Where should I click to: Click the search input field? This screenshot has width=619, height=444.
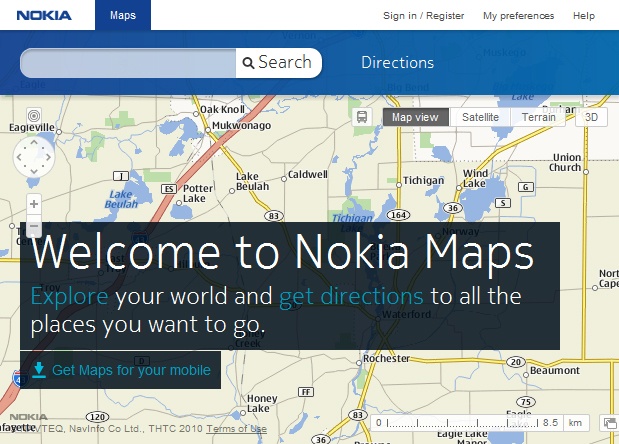pos(128,62)
